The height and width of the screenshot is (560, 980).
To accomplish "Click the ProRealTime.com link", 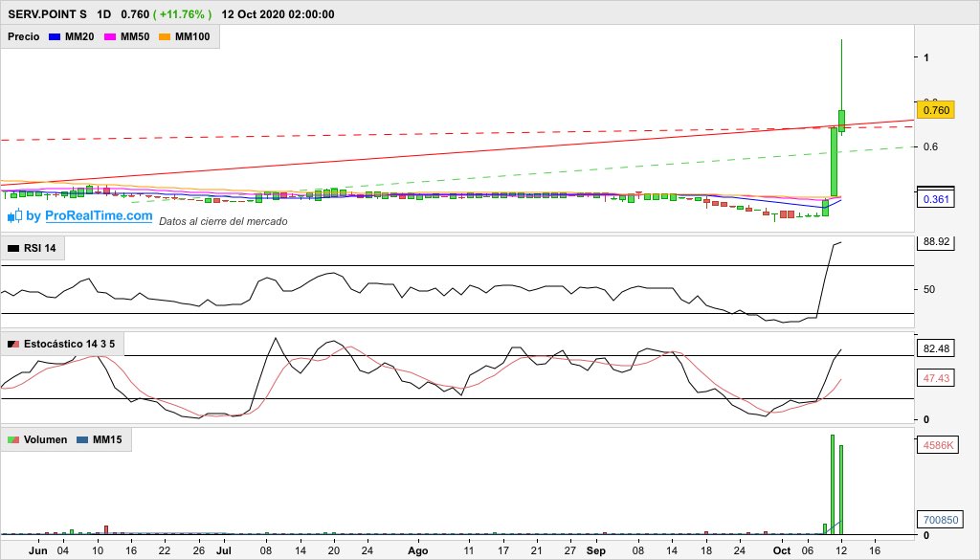I will point(99,215).
